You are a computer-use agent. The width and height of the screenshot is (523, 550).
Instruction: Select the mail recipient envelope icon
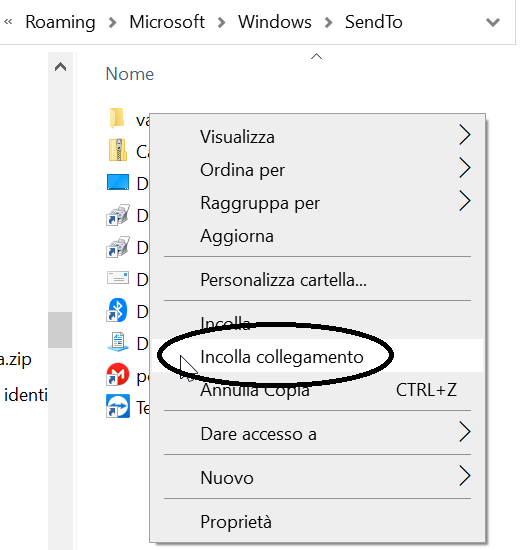[118, 278]
